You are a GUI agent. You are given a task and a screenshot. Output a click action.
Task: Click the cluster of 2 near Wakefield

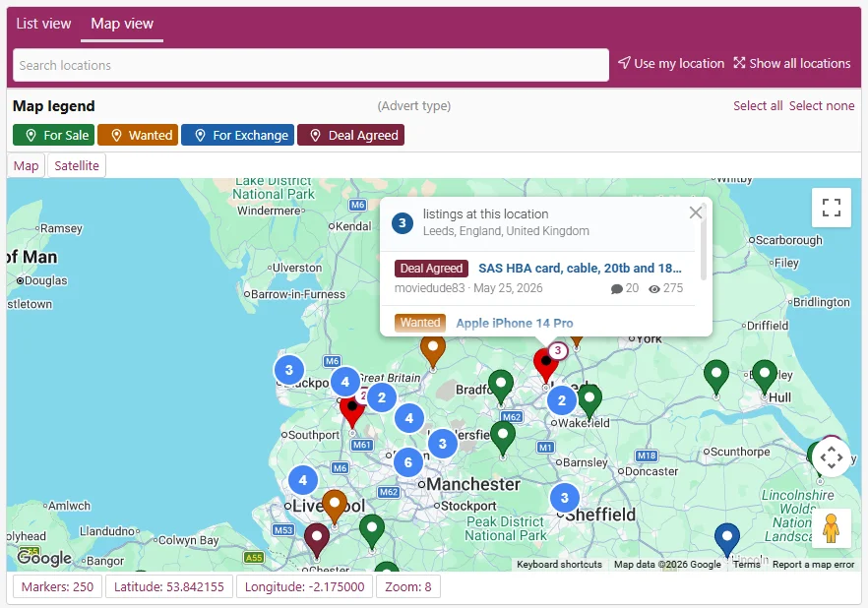pos(562,400)
